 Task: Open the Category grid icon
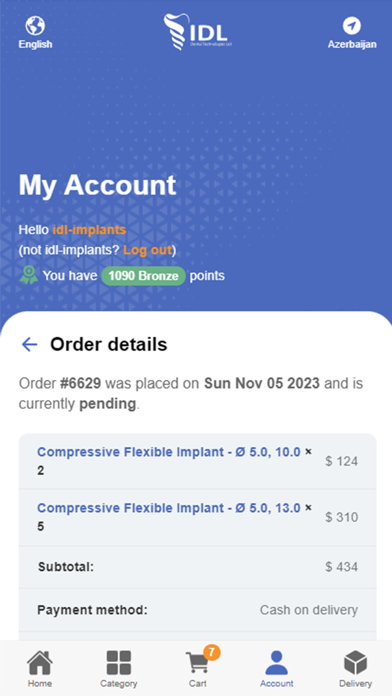tap(119, 668)
